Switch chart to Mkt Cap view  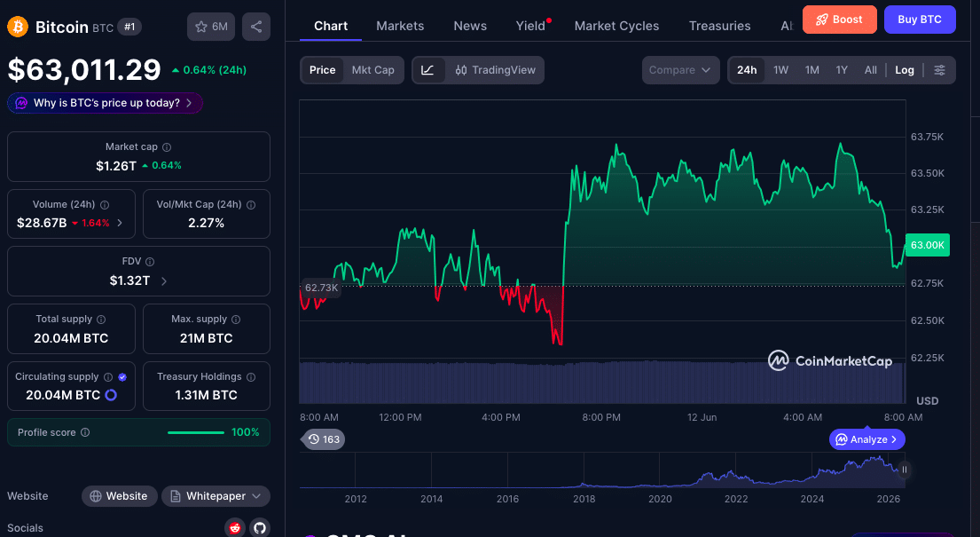(x=373, y=70)
